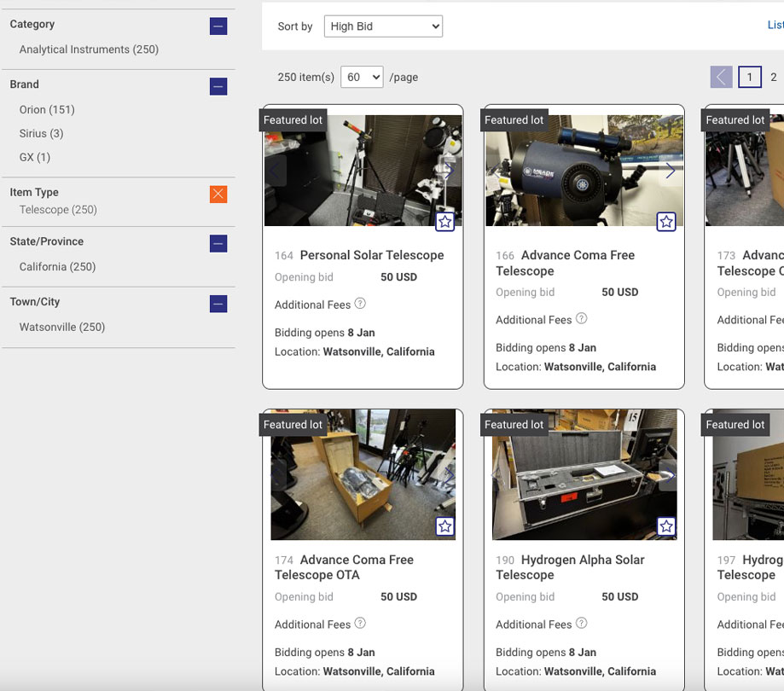The width and height of the screenshot is (784, 691).
Task: Open the Sort by dropdown
Action: point(383,26)
